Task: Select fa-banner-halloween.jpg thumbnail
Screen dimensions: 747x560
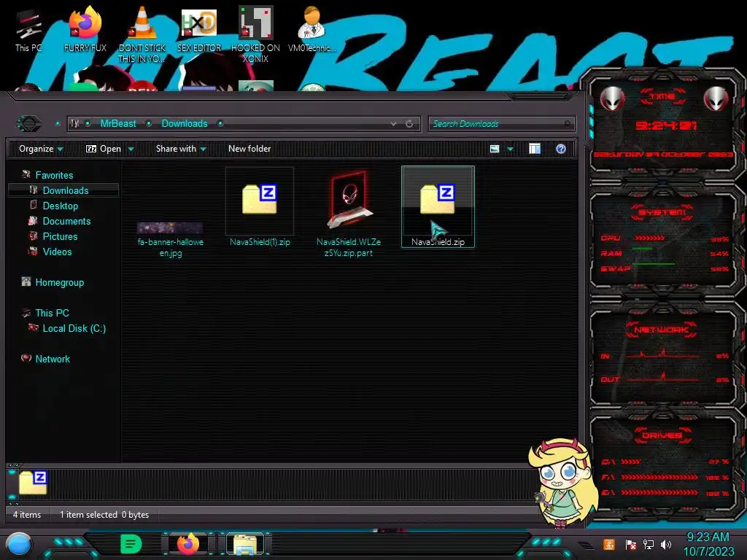Action: pyautogui.click(x=170, y=227)
